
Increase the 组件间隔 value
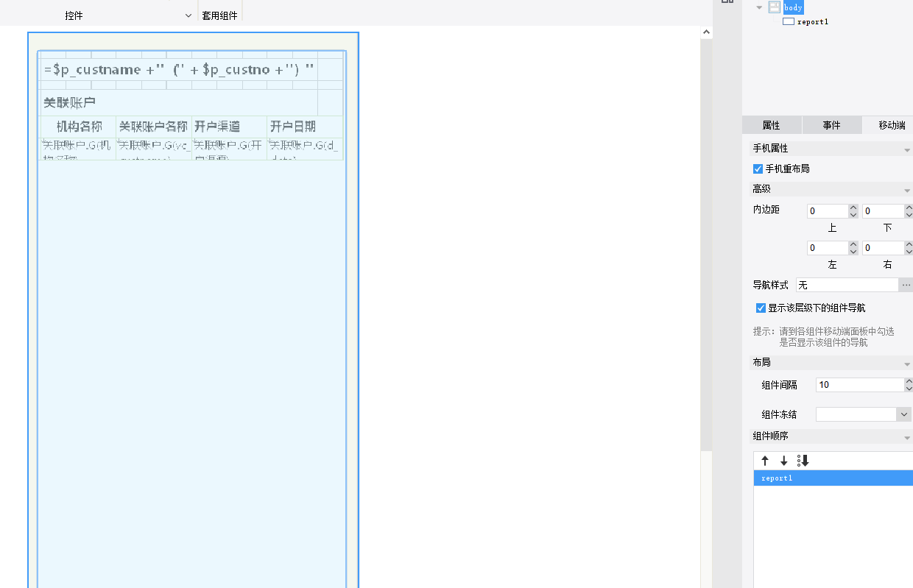tap(909, 381)
